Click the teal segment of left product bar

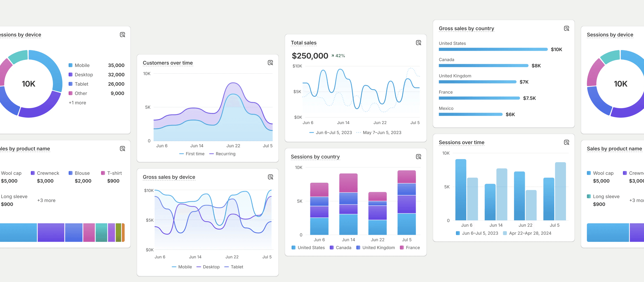click(101, 233)
